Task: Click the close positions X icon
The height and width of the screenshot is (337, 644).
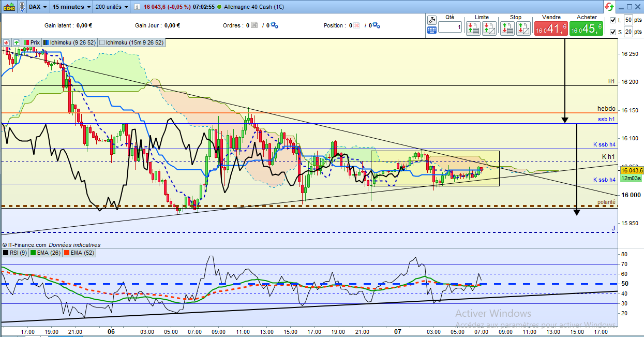Action: [357, 25]
